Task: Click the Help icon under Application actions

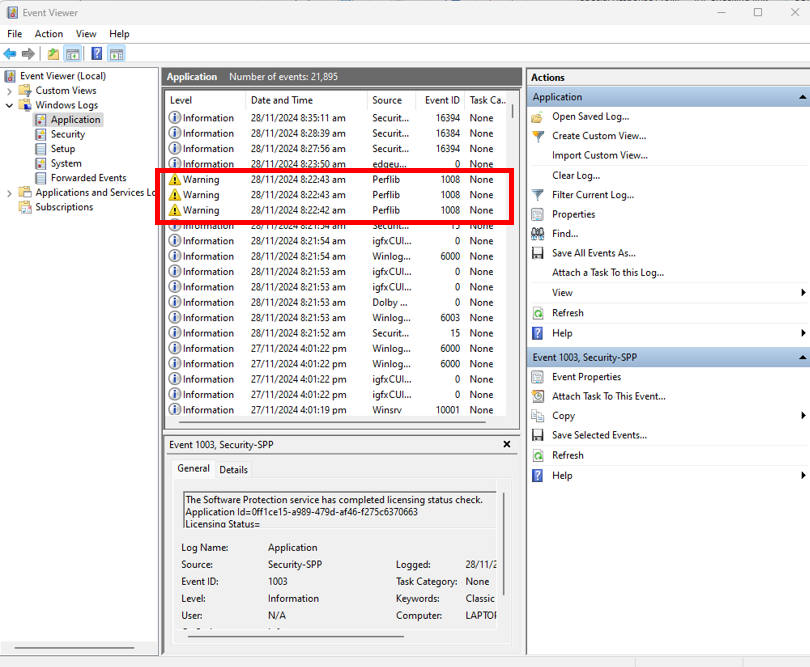Action: tap(537, 333)
